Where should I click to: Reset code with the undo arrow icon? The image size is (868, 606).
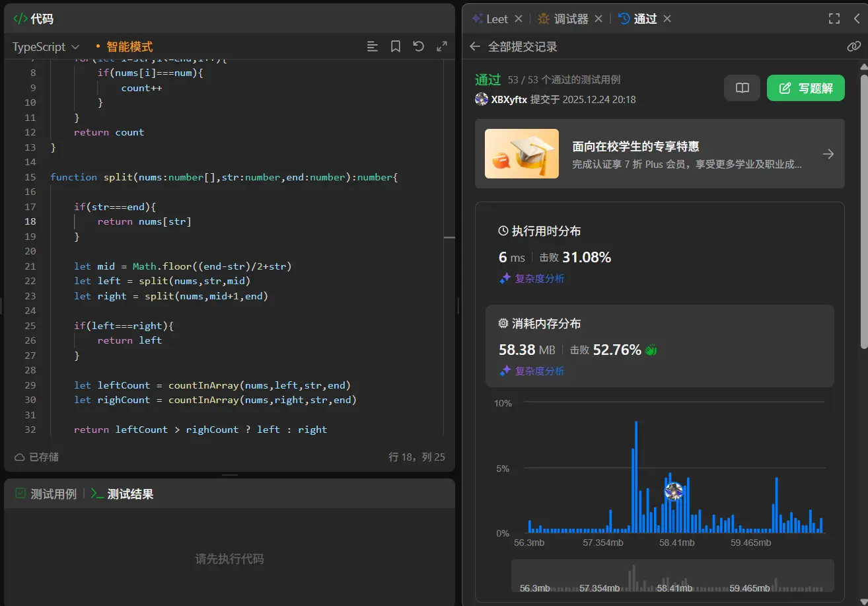click(418, 46)
